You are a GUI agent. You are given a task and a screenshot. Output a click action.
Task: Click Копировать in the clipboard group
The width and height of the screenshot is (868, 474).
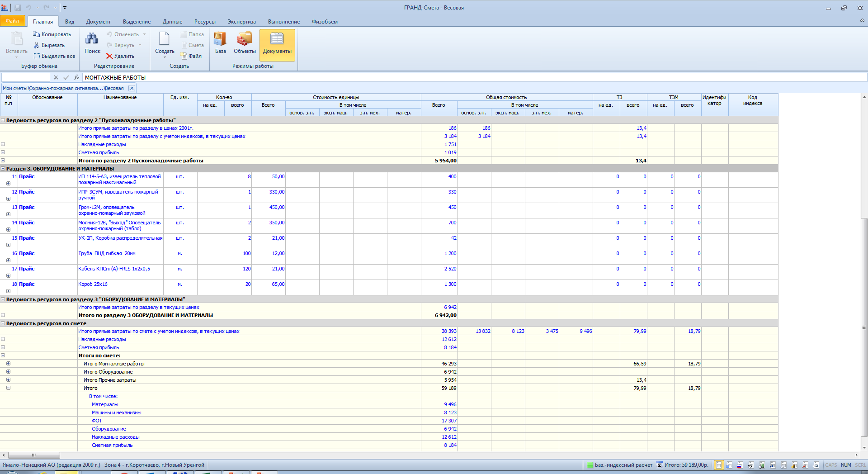pos(52,34)
